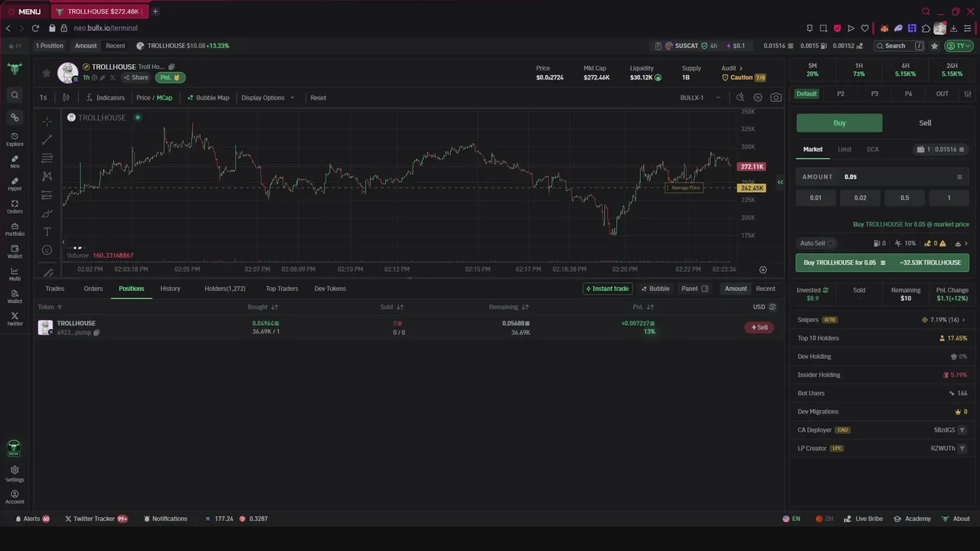The height and width of the screenshot is (551, 980).
Task: Open Settings in the left sidebar
Action: click(x=15, y=474)
